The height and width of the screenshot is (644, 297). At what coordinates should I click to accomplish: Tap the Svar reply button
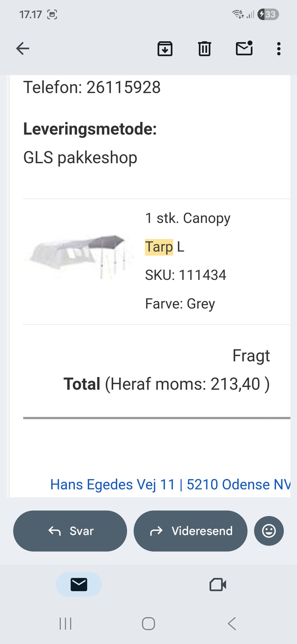pos(70,531)
